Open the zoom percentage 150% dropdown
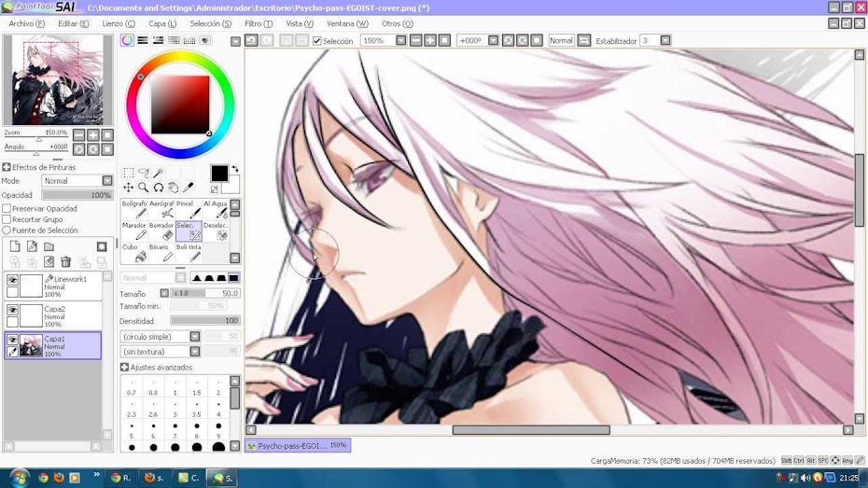 [x=400, y=41]
